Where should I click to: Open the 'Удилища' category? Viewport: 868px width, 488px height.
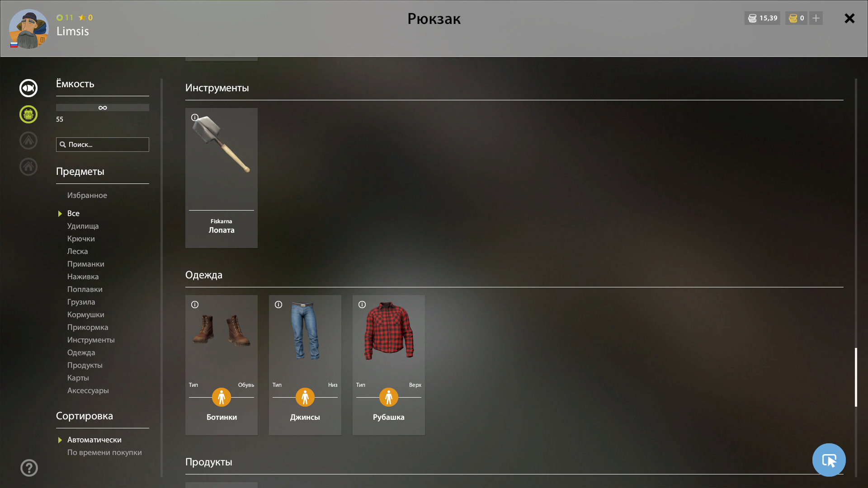click(83, 226)
